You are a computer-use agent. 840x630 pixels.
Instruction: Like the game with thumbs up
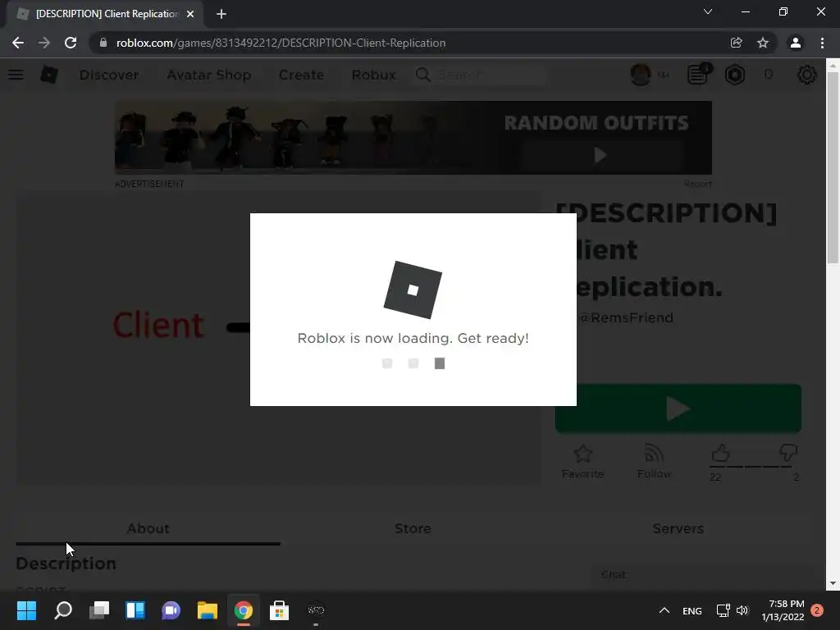[x=720, y=453]
